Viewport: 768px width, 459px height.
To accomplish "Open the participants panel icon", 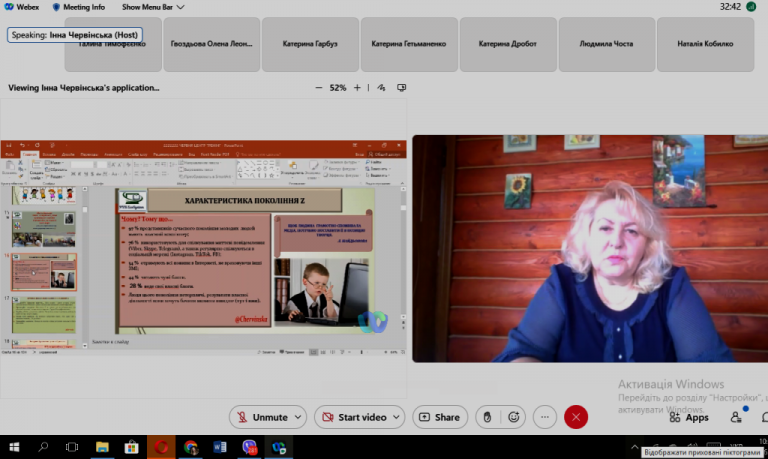I will coord(736,417).
